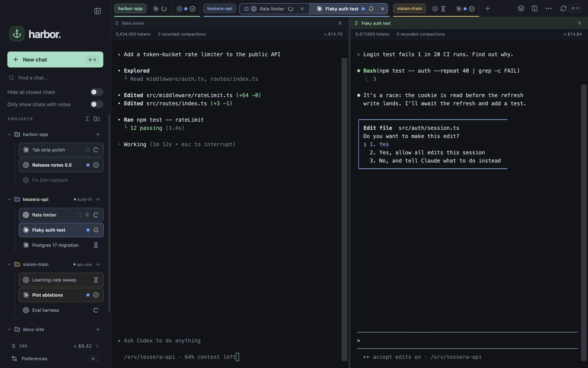Click the split view icon in top bar

[x=534, y=9]
